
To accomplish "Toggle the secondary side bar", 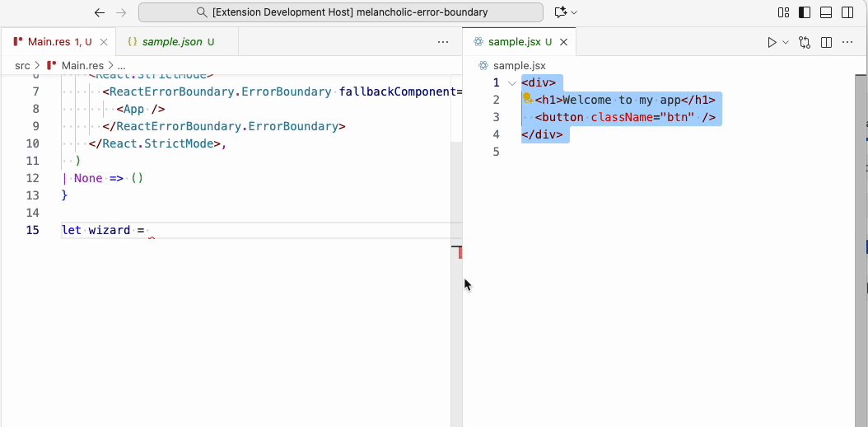I will (847, 12).
